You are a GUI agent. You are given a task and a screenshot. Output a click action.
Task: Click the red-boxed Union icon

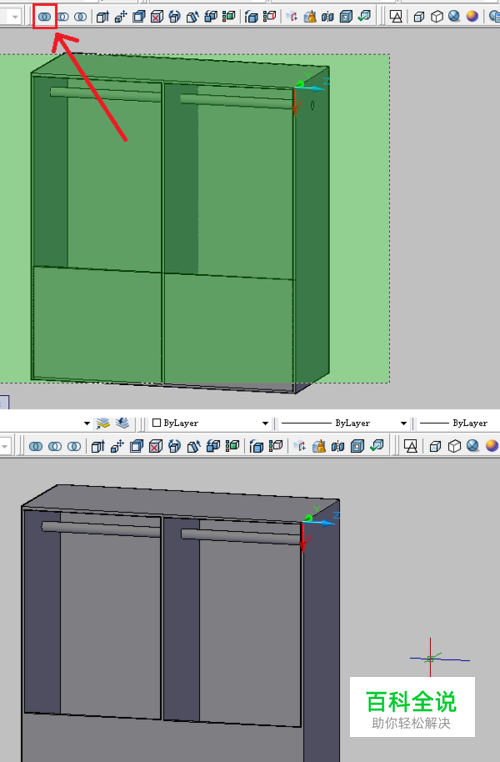click(45, 17)
